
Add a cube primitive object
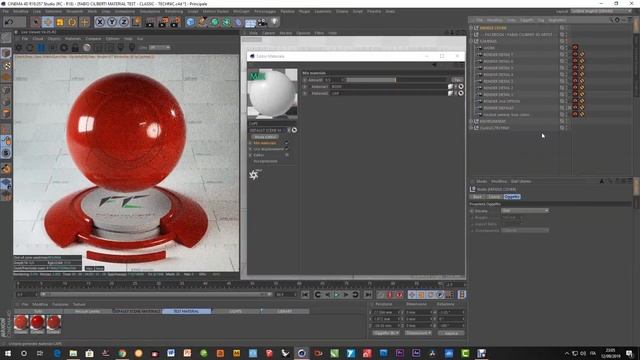[x=190, y=22]
